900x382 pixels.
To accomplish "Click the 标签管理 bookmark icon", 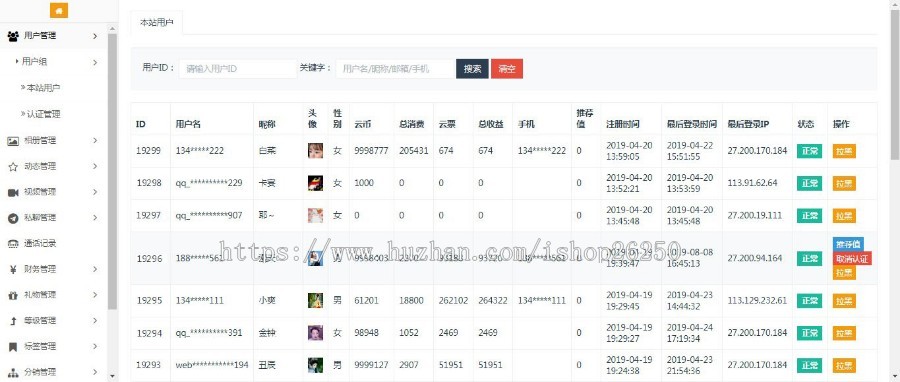I will pos(13,346).
